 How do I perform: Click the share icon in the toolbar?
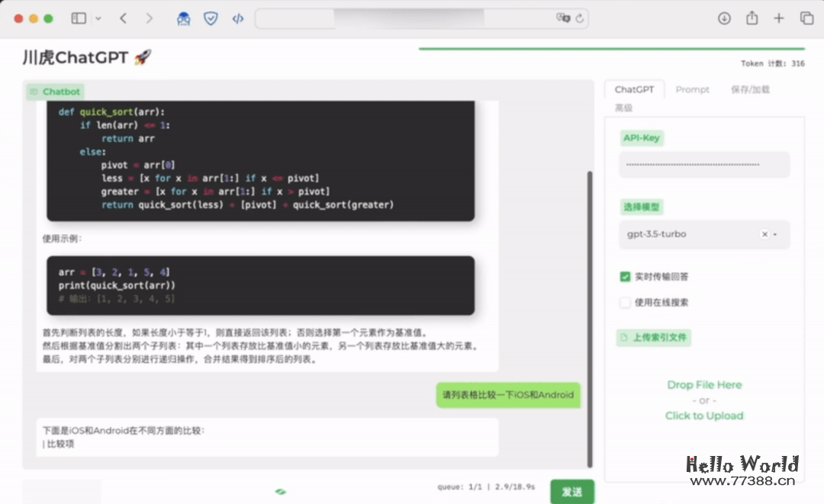coord(752,18)
